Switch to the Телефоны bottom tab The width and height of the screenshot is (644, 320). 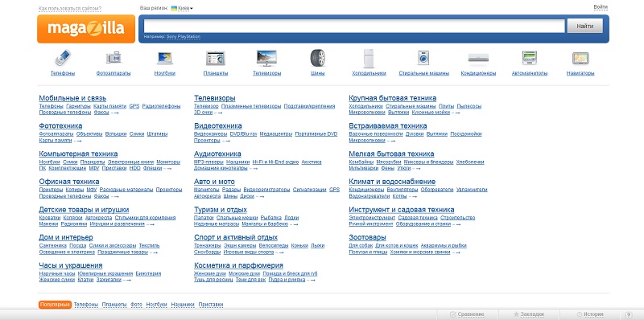pos(86,305)
